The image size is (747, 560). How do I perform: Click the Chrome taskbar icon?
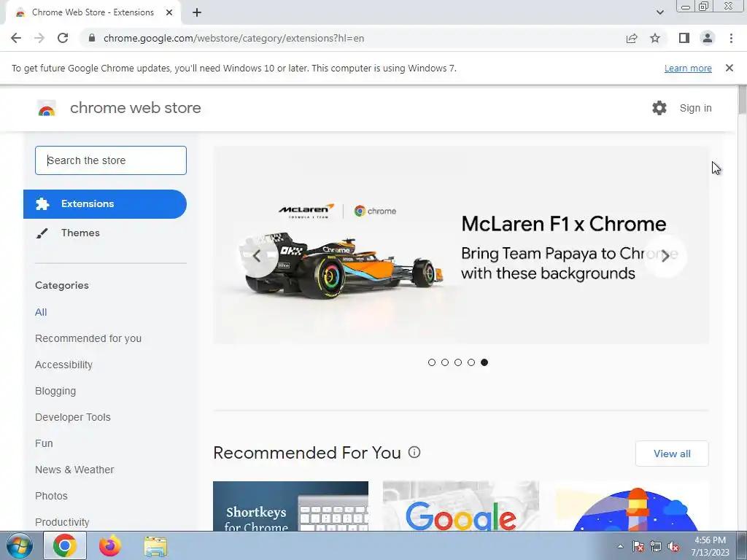pos(65,545)
